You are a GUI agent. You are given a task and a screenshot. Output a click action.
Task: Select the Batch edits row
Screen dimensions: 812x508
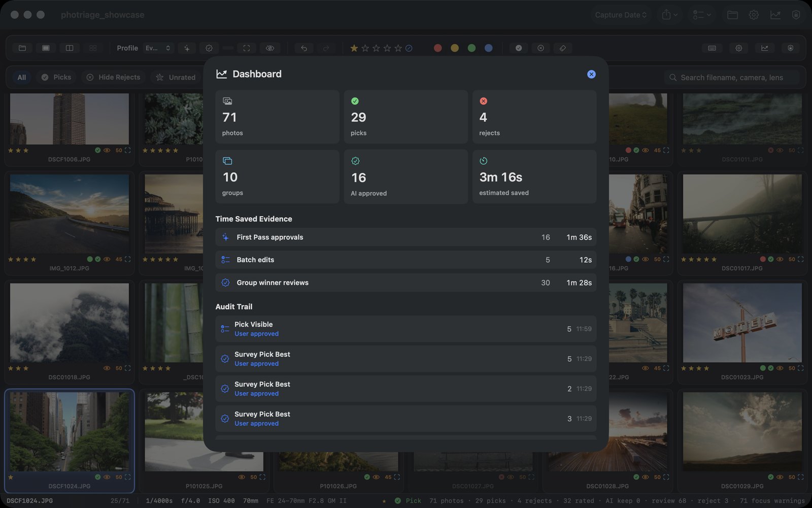click(405, 260)
